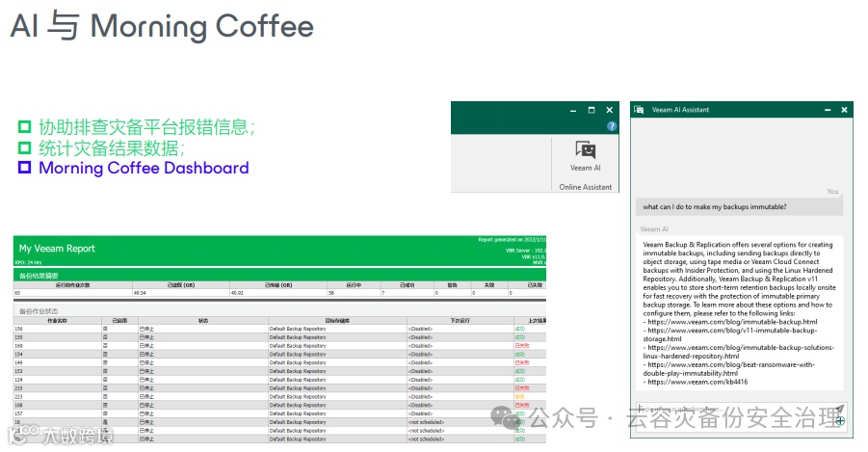
Task: Click the '目标存储库' column header
Action: (x=337, y=321)
